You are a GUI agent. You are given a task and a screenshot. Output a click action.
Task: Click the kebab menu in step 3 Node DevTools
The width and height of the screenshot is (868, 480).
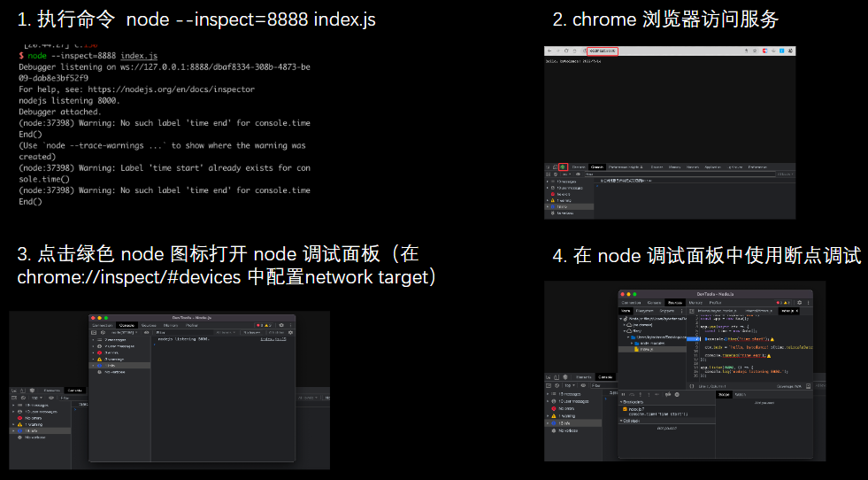pos(290,325)
